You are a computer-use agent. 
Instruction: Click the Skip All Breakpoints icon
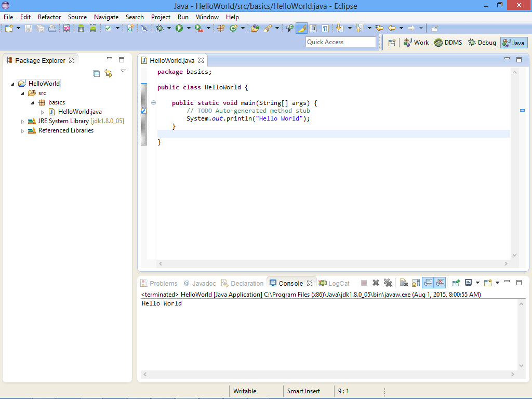coord(144,29)
